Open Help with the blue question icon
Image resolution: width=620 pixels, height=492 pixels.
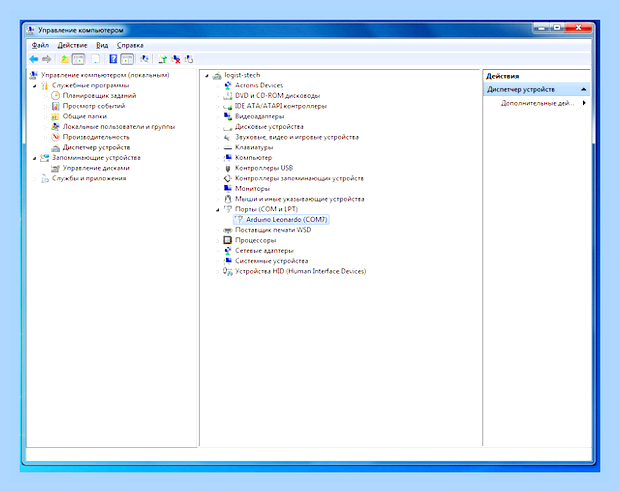[113, 59]
